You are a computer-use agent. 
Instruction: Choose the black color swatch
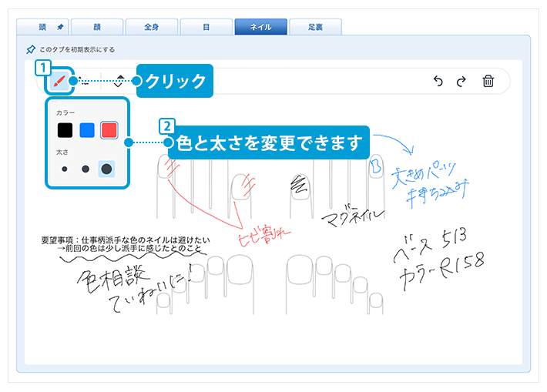[x=65, y=130]
